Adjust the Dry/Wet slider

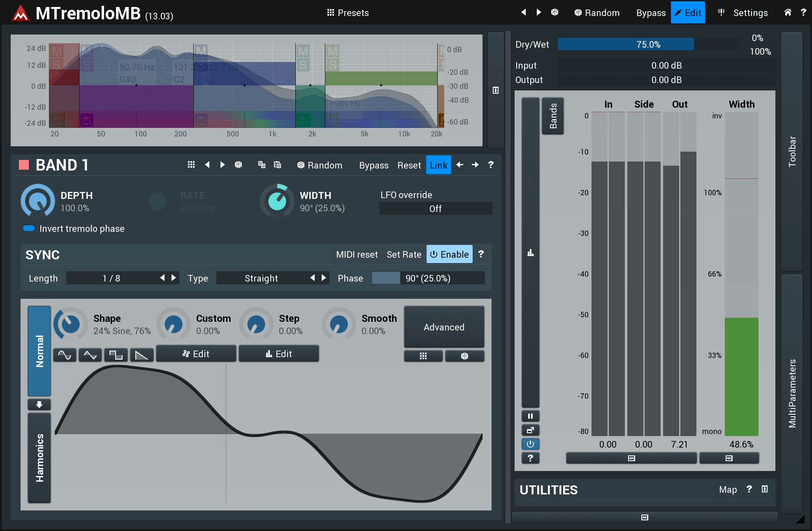(x=648, y=44)
